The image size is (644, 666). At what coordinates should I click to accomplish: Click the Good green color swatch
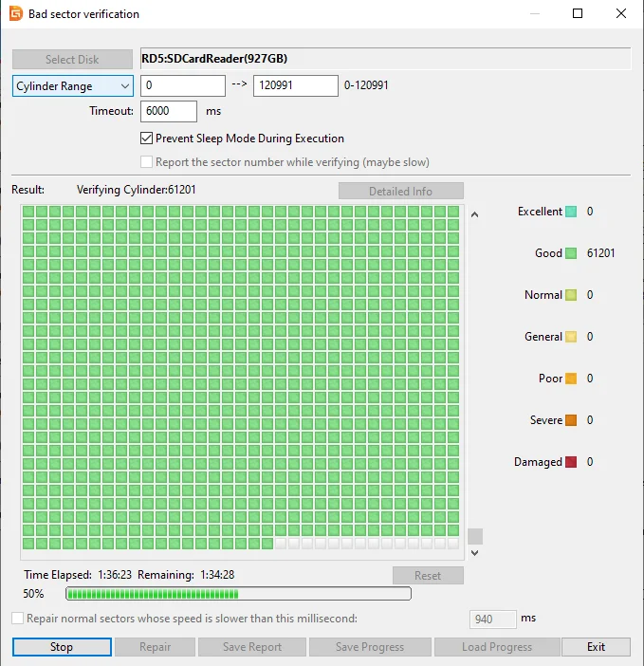pyautogui.click(x=571, y=253)
